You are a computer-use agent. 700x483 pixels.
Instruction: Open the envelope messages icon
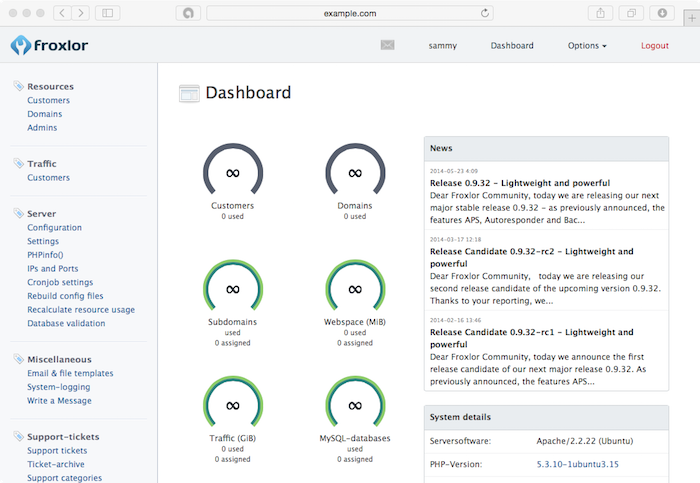pos(388,45)
